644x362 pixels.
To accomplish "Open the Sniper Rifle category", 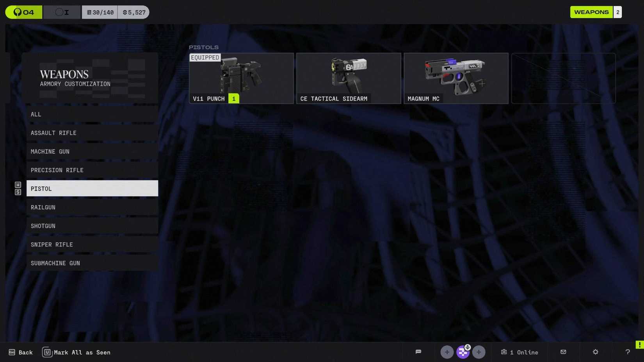I will (92, 245).
